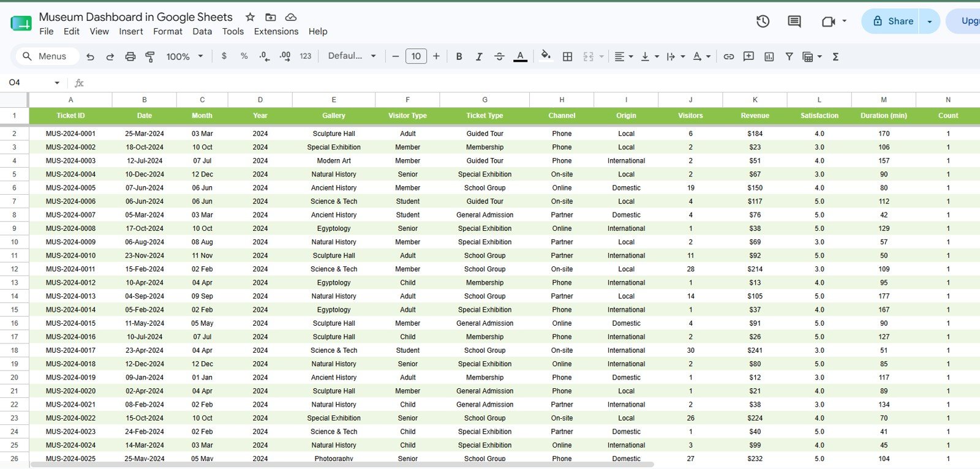980x469 pixels.
Task: Open the Extensions menu
Action: coord(276,31)
